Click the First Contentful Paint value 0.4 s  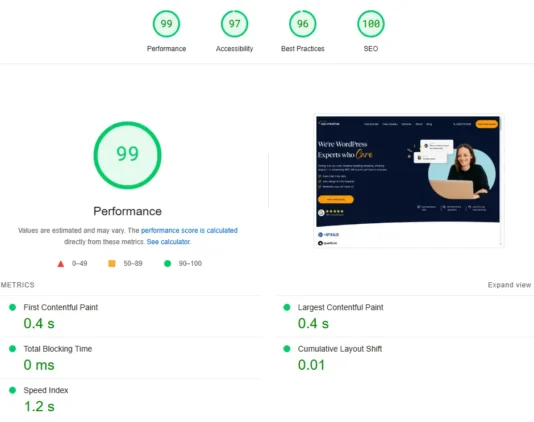tap(39, 324)
